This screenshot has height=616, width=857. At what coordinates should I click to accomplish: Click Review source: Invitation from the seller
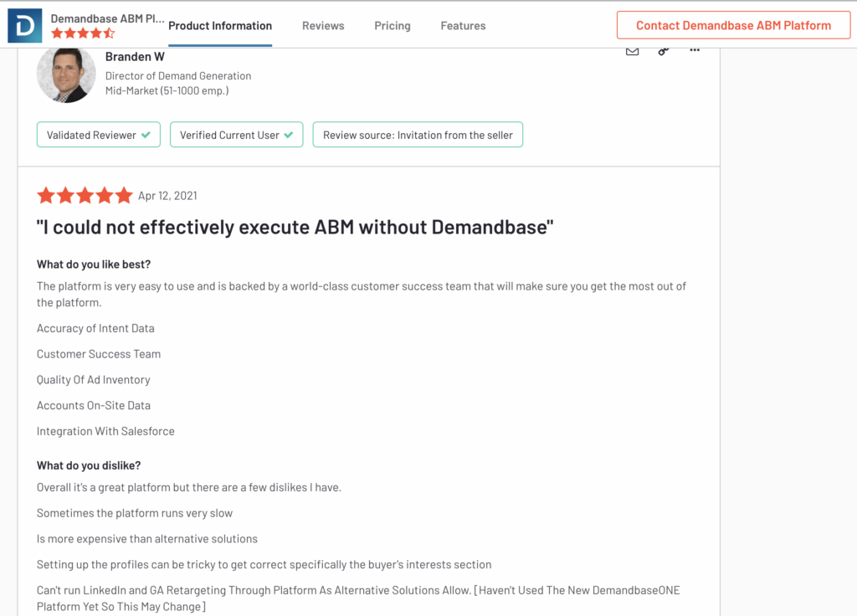click(418, 135)
